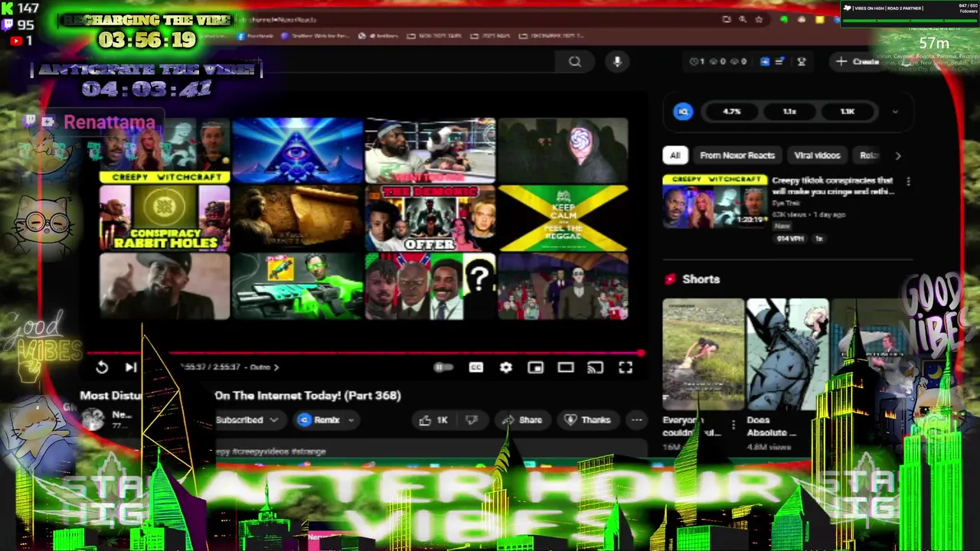Select the Viral videos chip
980x551 pixels.
[817, 155]
